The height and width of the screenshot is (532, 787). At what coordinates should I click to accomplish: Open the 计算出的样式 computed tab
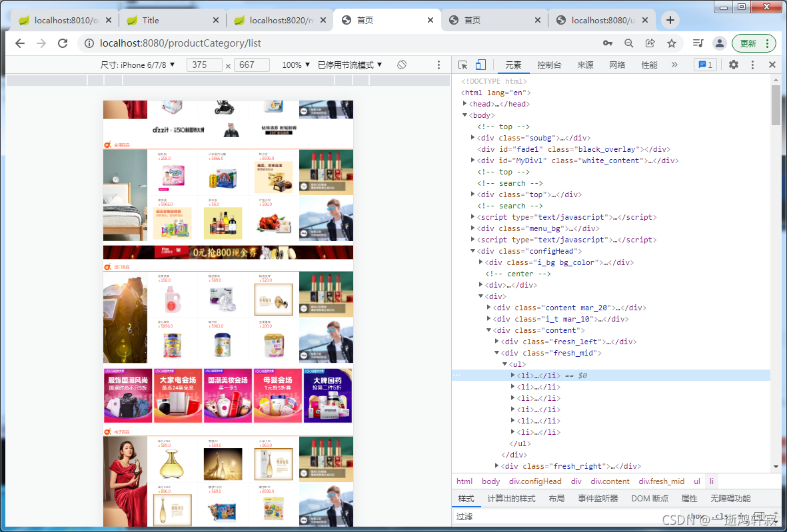(x=511, y=499)
